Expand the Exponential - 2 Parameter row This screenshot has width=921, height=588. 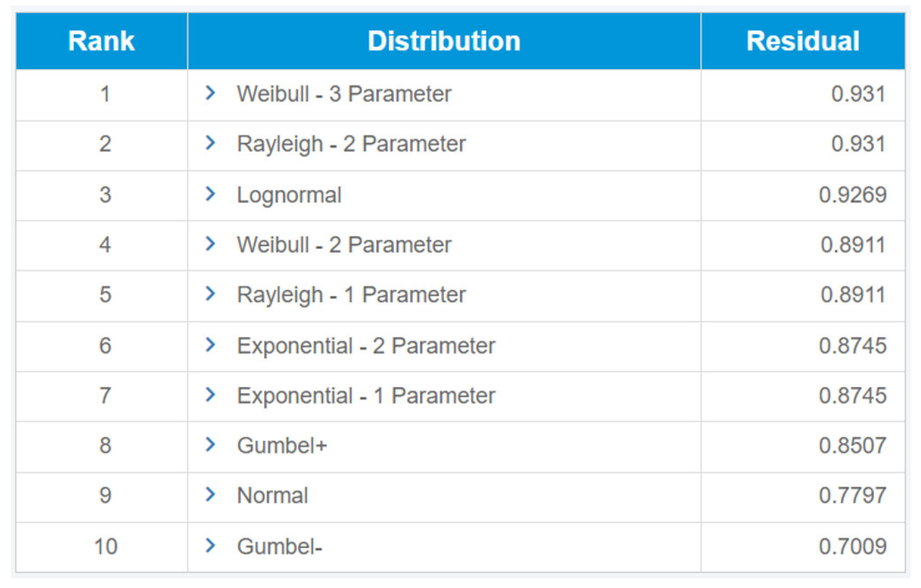(210, 345)
